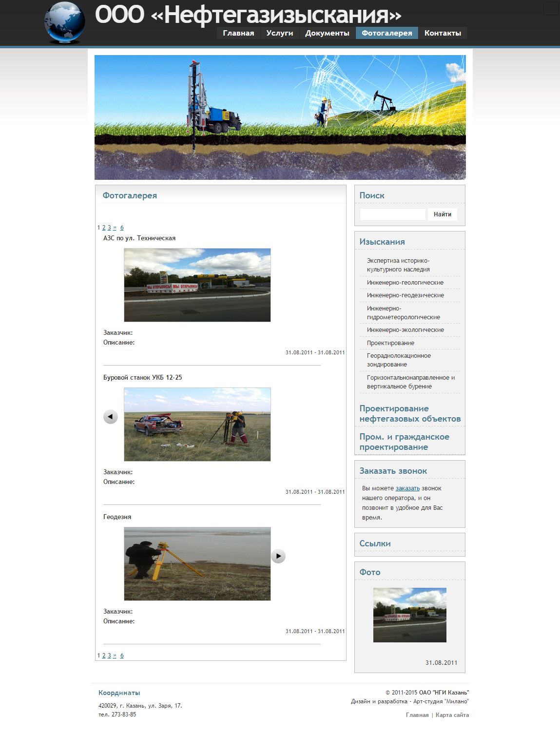Screen dimensions: 560x734
Task: Select the Контакты menu tab
Action: click(443, 33)
